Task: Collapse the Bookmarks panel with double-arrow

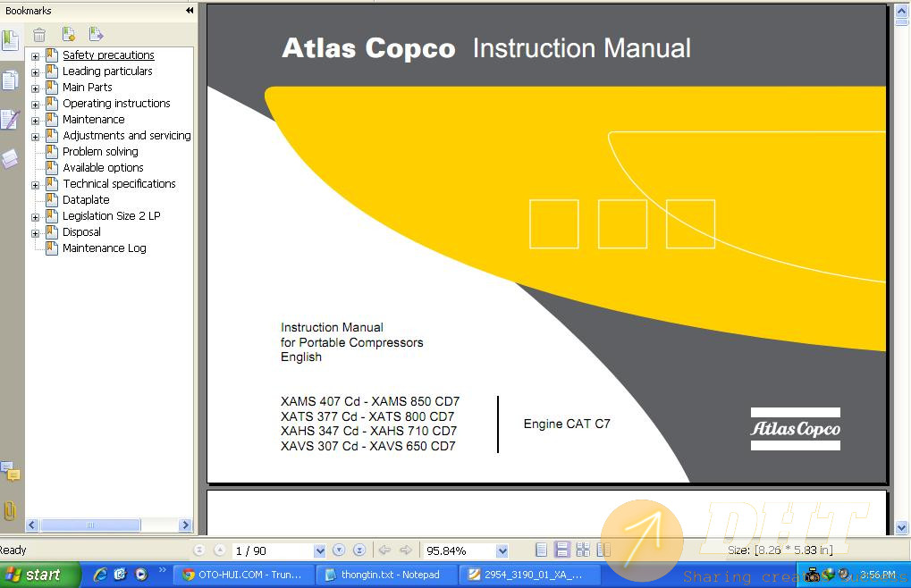Action: [x=190, y=11]
